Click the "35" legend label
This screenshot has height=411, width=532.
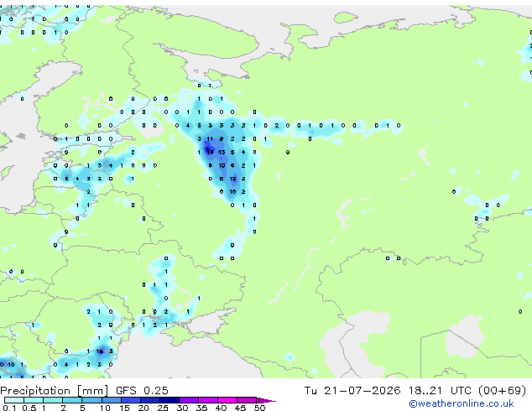[x=201, y=408]
